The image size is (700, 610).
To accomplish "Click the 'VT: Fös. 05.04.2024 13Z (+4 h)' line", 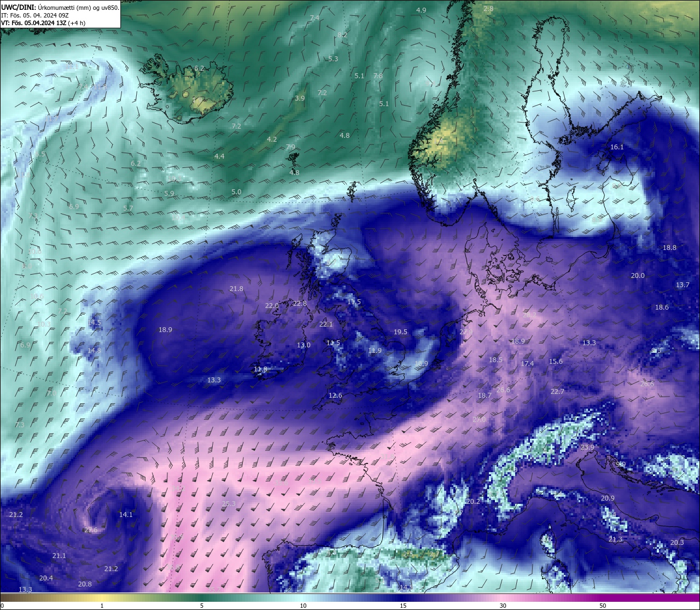I will tap(43, 23).
